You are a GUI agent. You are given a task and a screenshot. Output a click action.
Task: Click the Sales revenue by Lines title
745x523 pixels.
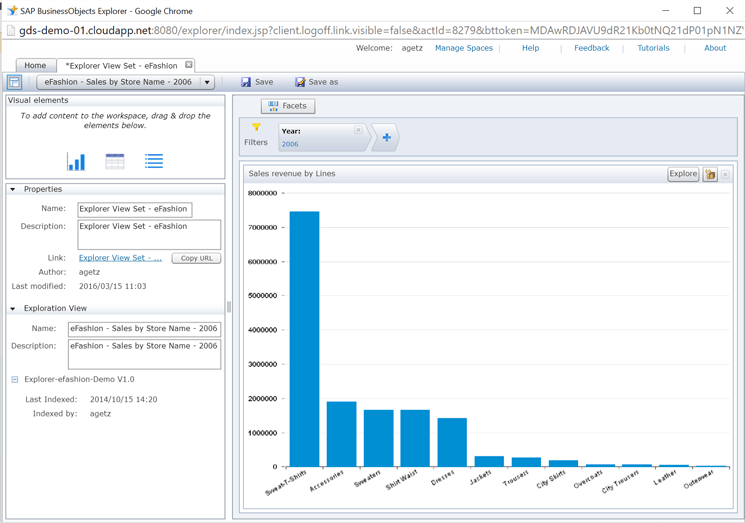pos(292,174)
